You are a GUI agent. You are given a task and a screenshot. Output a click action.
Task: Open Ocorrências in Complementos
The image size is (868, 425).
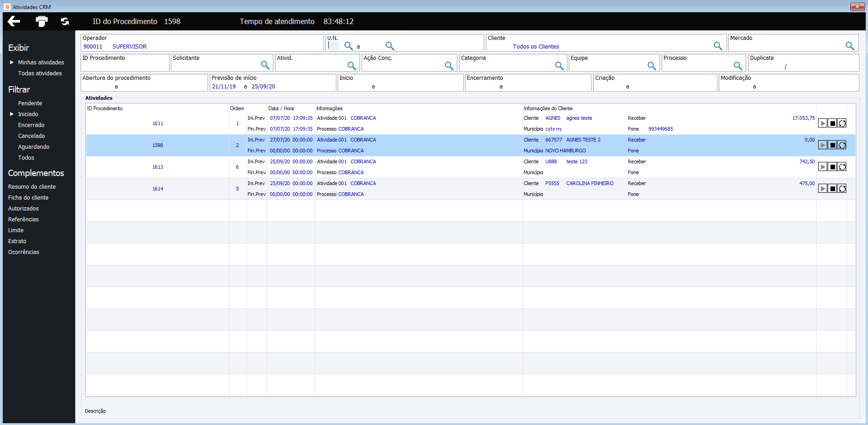[x=24, y=252]
